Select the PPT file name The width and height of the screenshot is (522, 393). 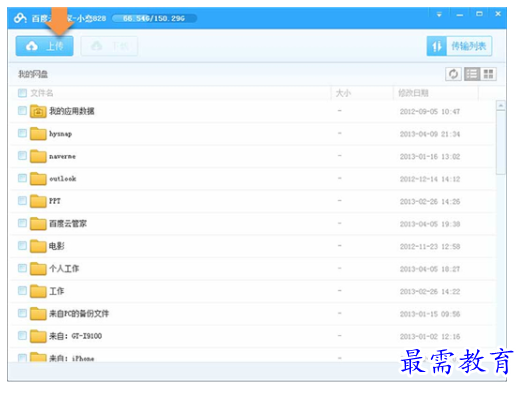pyautogui.click(x=55, y=201)
